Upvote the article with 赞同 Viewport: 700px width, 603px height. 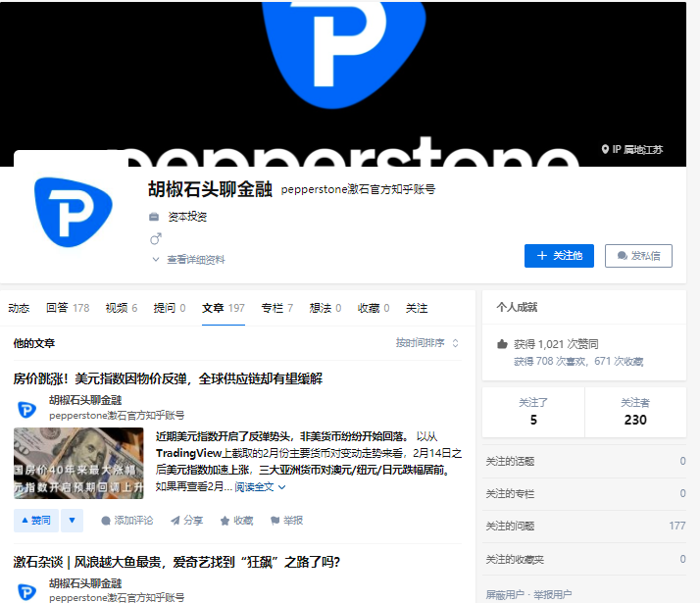36,521
